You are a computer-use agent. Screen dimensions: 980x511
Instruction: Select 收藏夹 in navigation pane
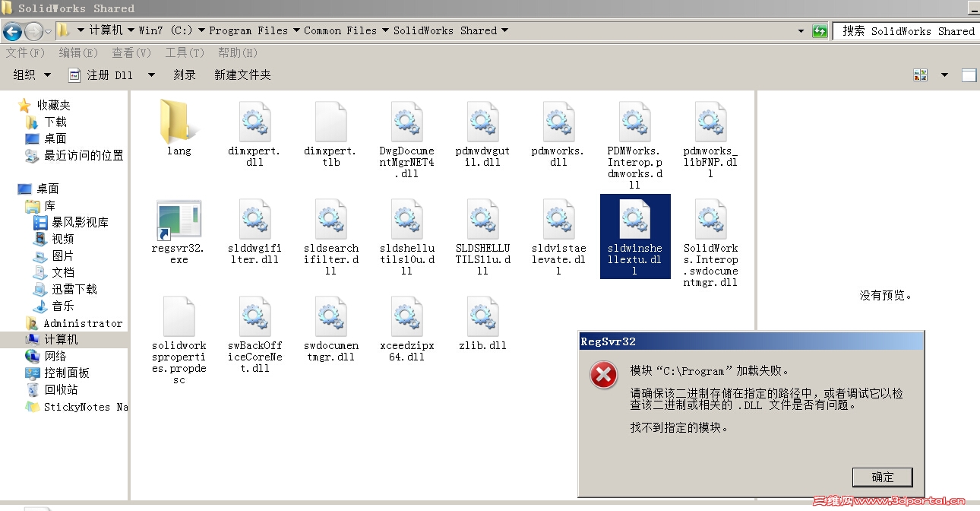click(54, 105)
